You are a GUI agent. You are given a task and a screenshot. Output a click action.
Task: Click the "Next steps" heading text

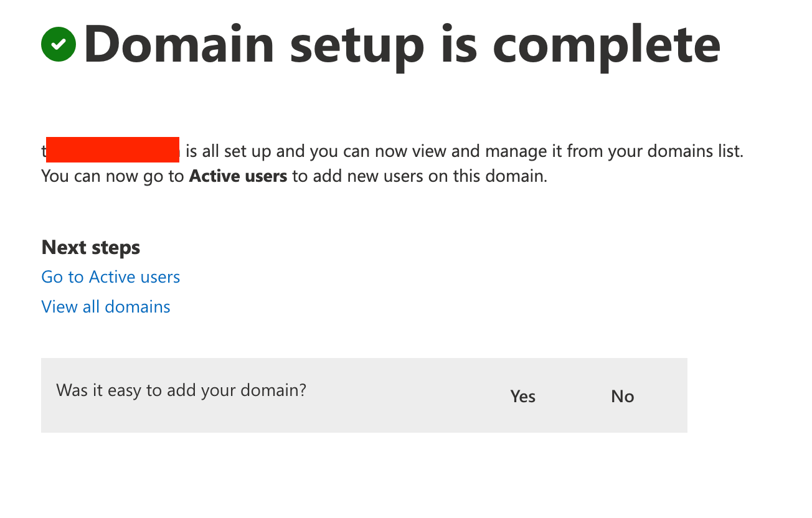(x=91, y=248)
